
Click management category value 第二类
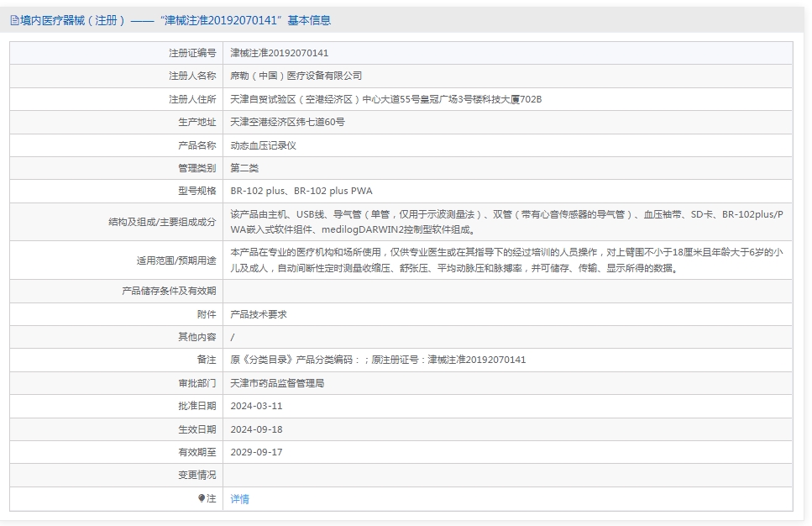tap(244, 168)
